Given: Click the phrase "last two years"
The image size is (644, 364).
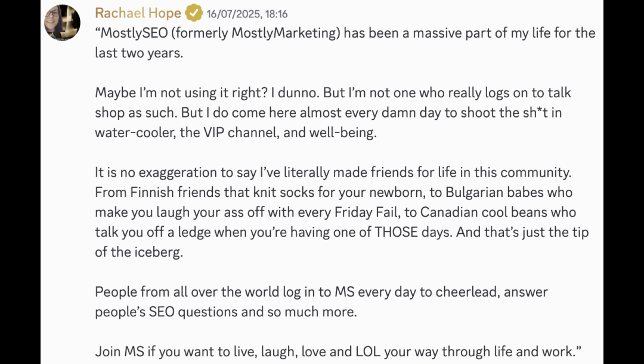Looking at the screenshot, I should [138, 53].
